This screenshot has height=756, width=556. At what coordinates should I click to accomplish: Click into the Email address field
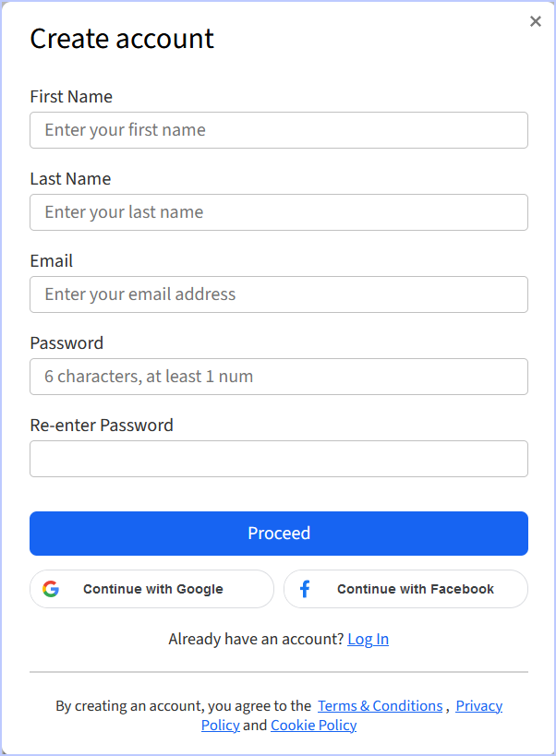tap(279, 294)
